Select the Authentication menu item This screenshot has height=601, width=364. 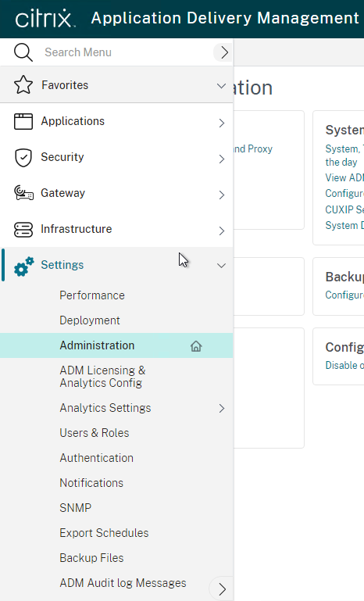pyautogui.click(x=97, y=458)
